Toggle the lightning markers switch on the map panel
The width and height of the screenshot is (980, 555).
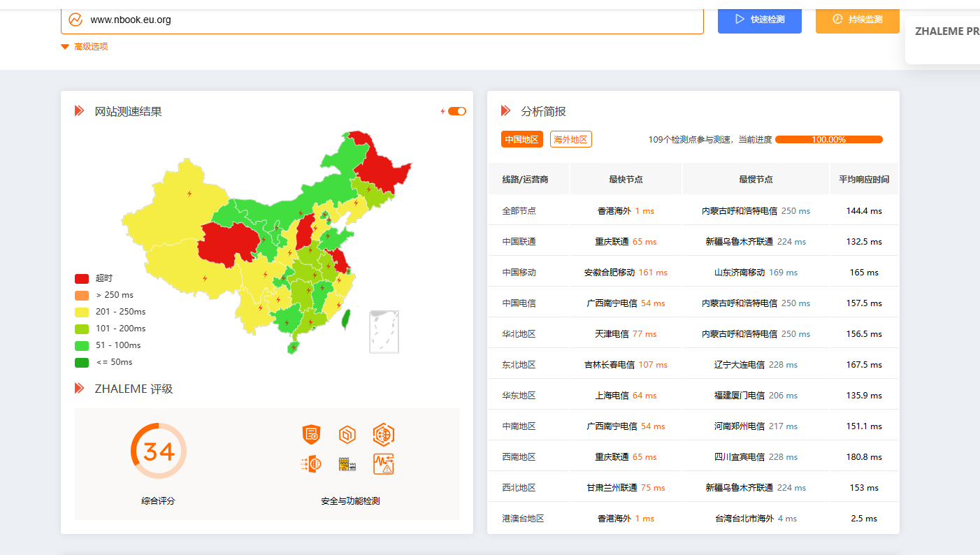point(457,111)
